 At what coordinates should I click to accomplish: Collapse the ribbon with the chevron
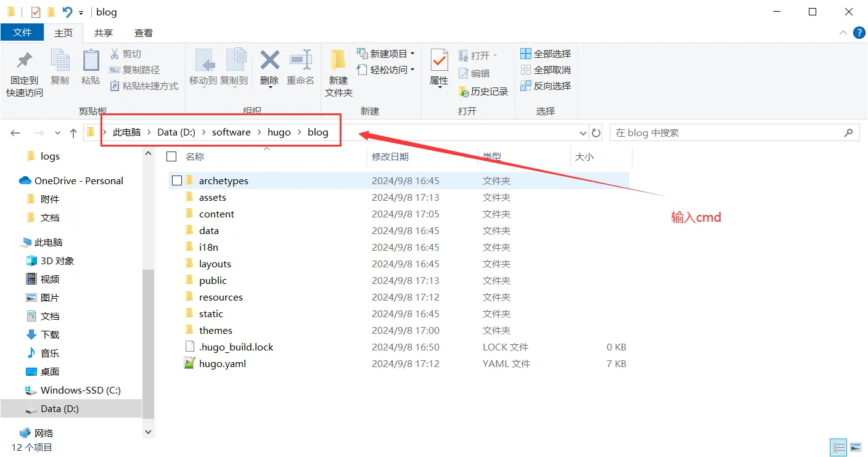coord(843,33)
